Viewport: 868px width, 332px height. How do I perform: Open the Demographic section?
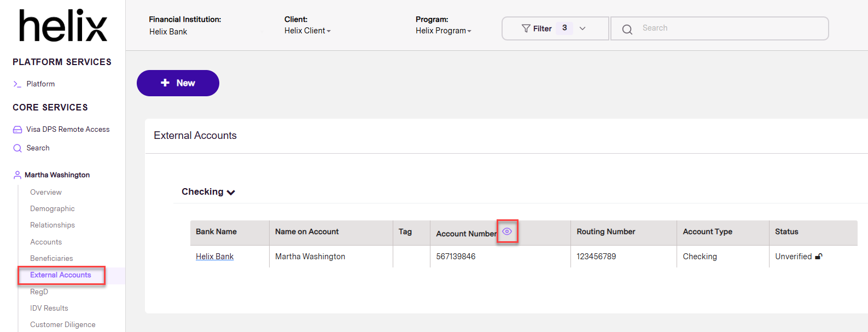pyautogui.click(x=53, y=209)
